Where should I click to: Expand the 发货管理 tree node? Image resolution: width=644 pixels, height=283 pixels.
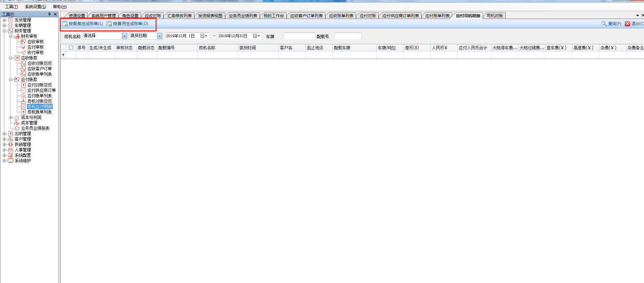4,20
